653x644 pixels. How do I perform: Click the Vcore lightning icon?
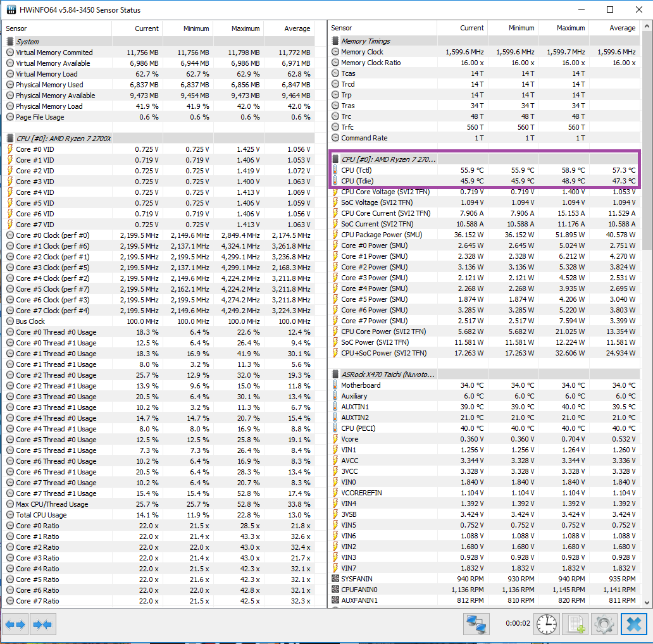(335, 439)
